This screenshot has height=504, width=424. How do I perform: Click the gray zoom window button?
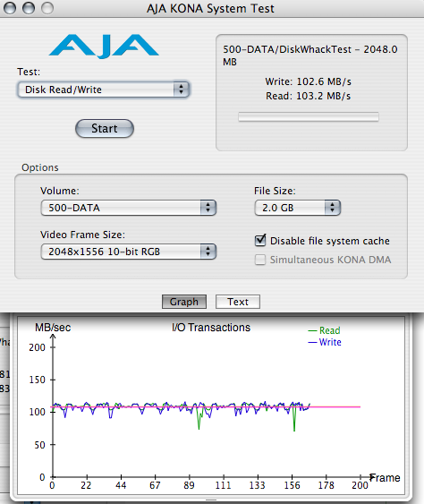coord(47,8)
